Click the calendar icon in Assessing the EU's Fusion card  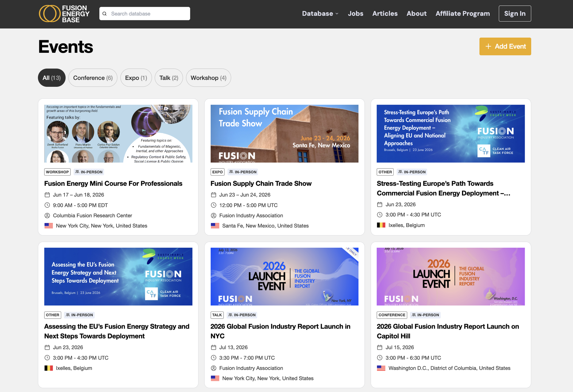(x=47, y=347)
